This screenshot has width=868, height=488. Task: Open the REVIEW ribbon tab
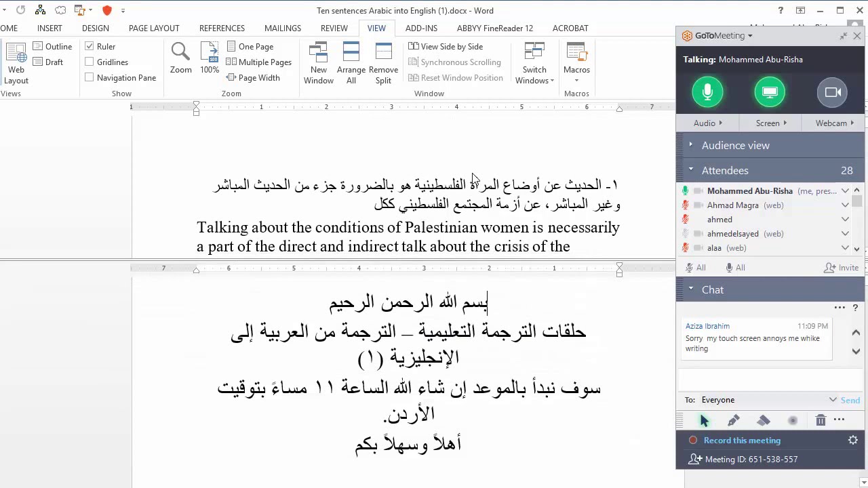click(334, 28)
